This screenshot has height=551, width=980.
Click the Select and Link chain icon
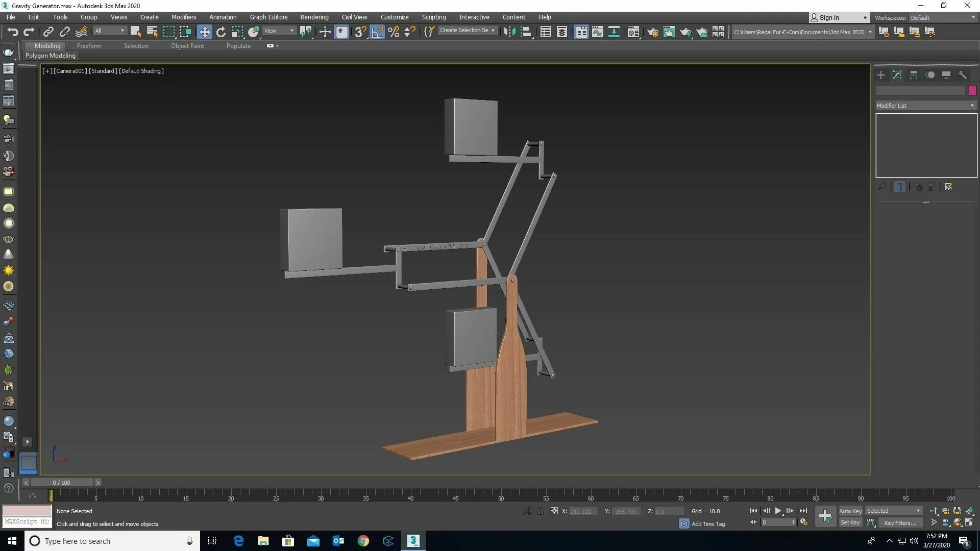[x=48, y=32]
